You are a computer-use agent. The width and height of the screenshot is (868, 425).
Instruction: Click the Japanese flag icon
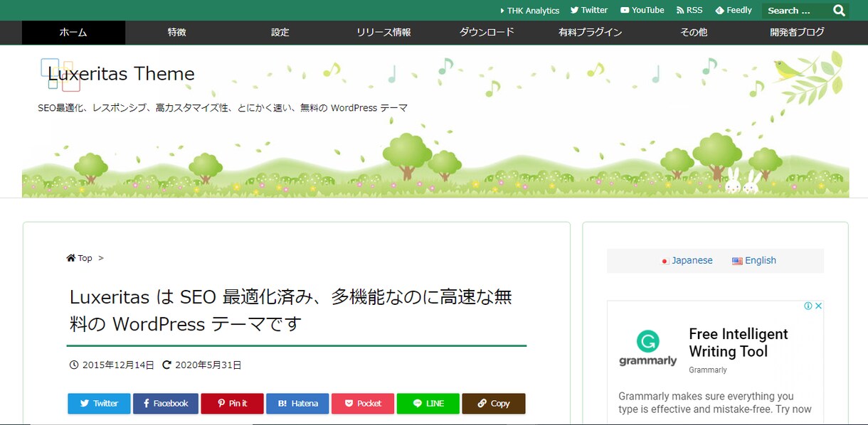(x=665, y=261)
